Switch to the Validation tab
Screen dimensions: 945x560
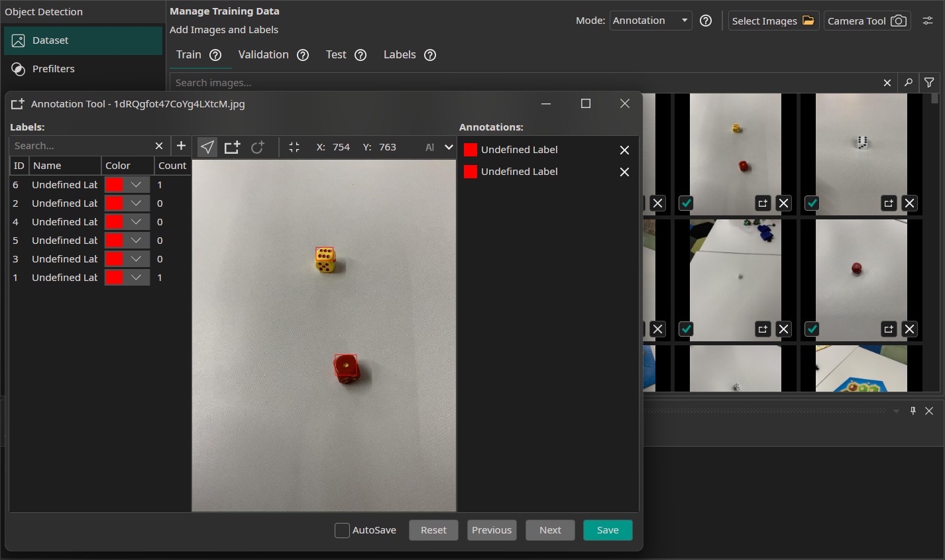click(x=263, y=55)
